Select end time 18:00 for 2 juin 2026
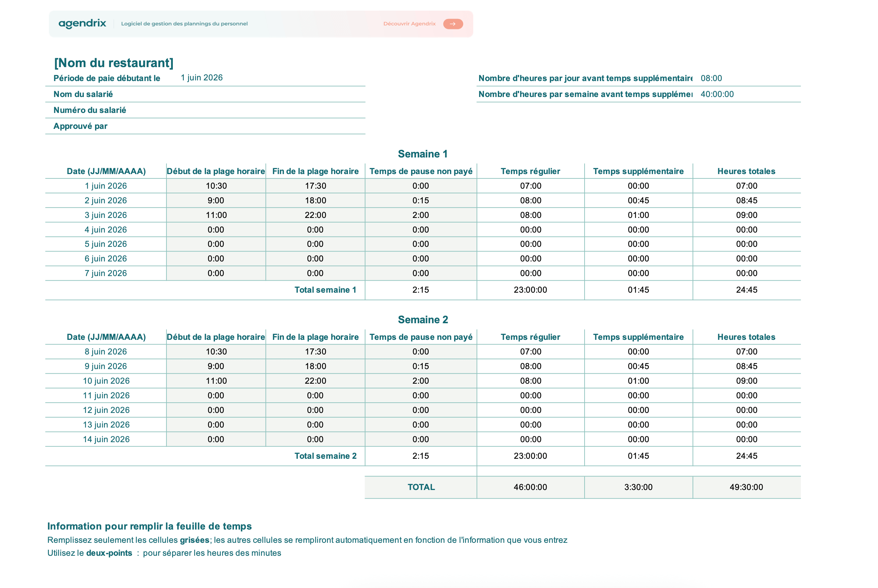 coord(315,200)
